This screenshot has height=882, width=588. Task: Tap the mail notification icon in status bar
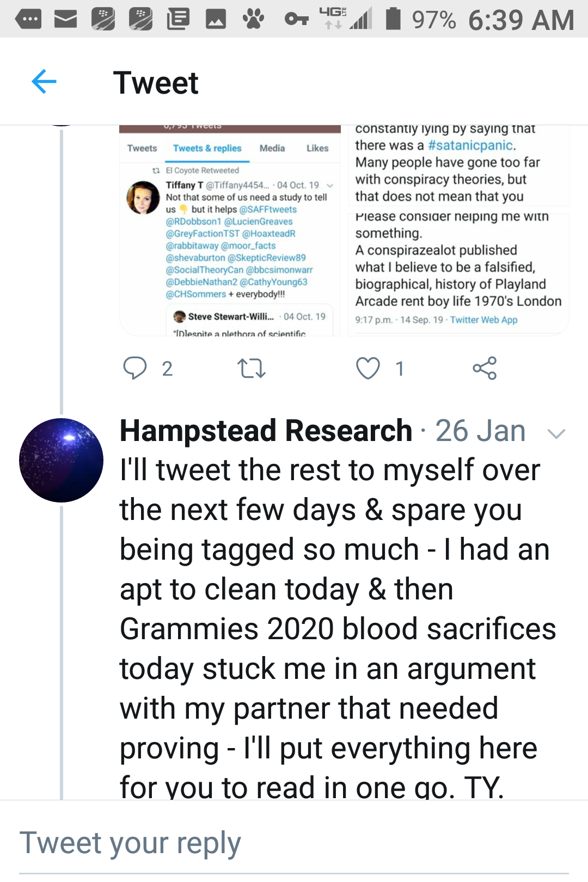point(65,20)
